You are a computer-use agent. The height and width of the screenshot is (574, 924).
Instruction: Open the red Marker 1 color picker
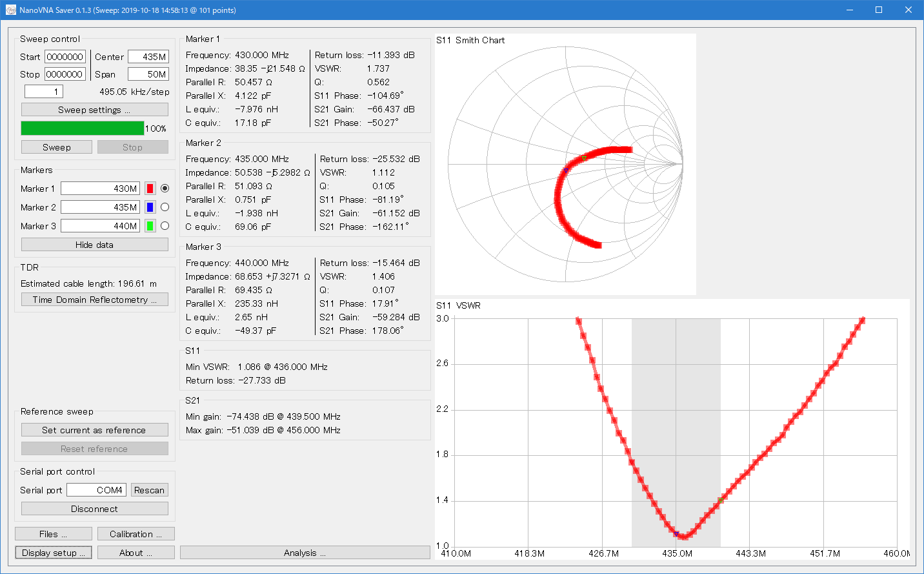click(x=150, y=189)
